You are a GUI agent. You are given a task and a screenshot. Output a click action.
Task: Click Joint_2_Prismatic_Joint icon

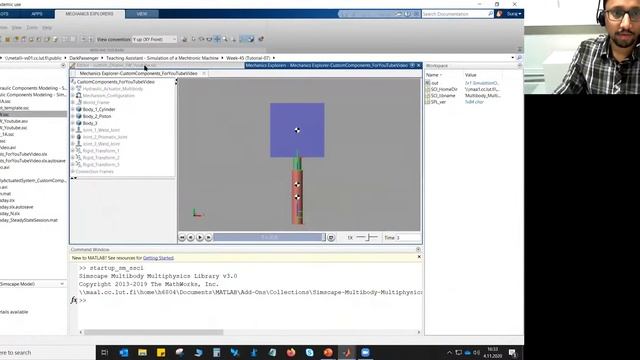pyautogui.click(x=79, y=137)
